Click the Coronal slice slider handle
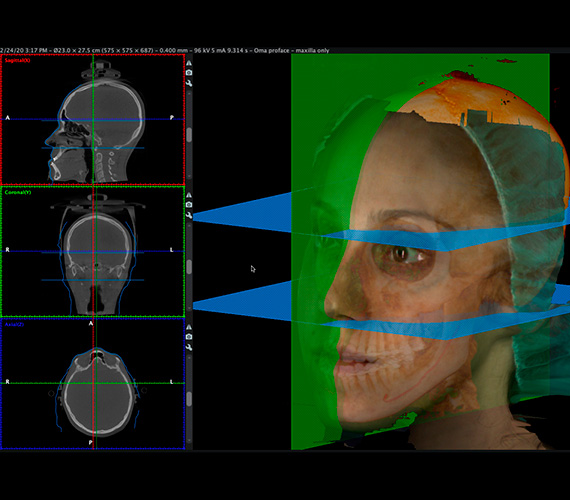The height and width of the screenshot is (500, 570). 189,267
